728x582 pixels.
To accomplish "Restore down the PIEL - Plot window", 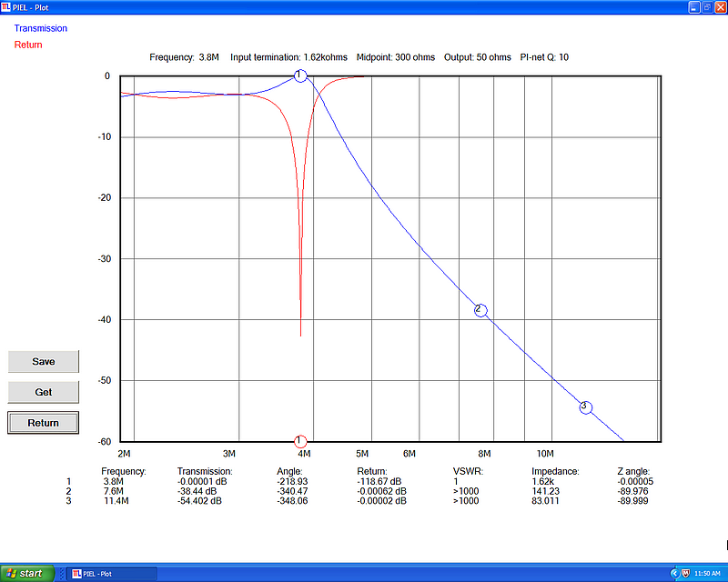I will pos(707,7).
